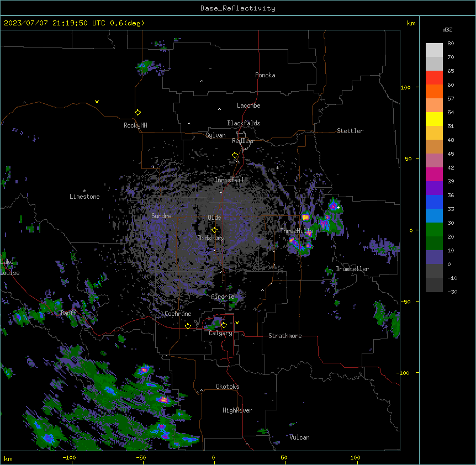Click the Ponoka city label
The width and height of the screenshot is (476, 465).
tap(265, 75)
